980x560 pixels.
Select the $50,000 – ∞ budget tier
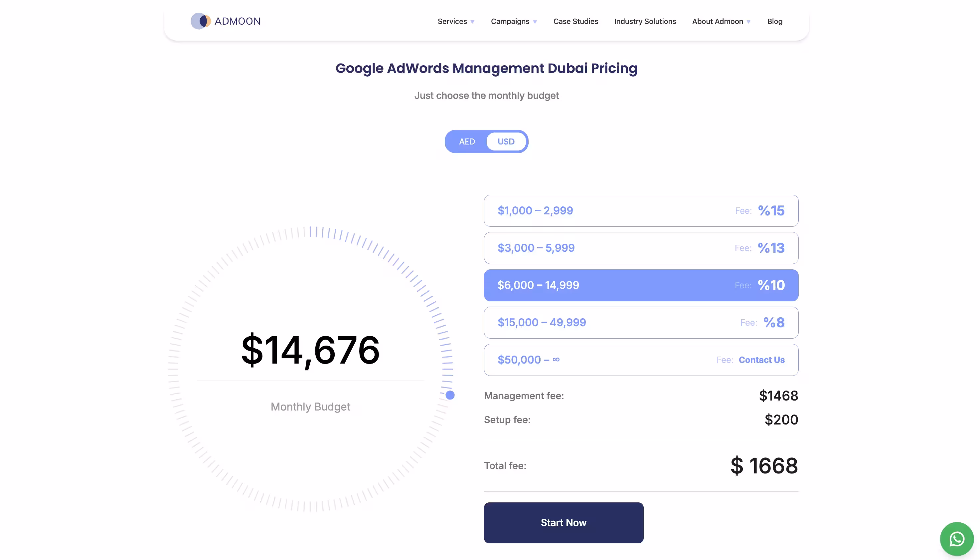(641, 360)
